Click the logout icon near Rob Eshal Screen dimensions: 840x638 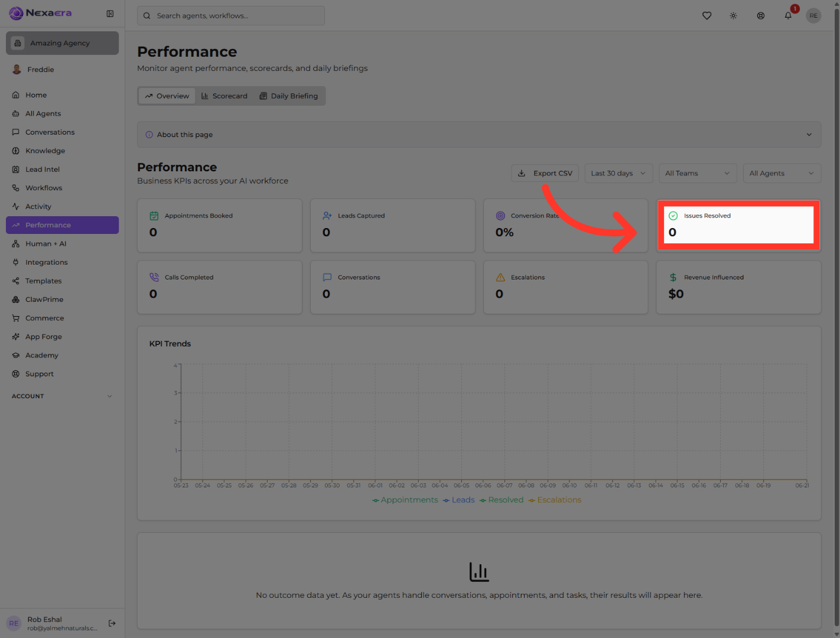click(x=112, y=623)
